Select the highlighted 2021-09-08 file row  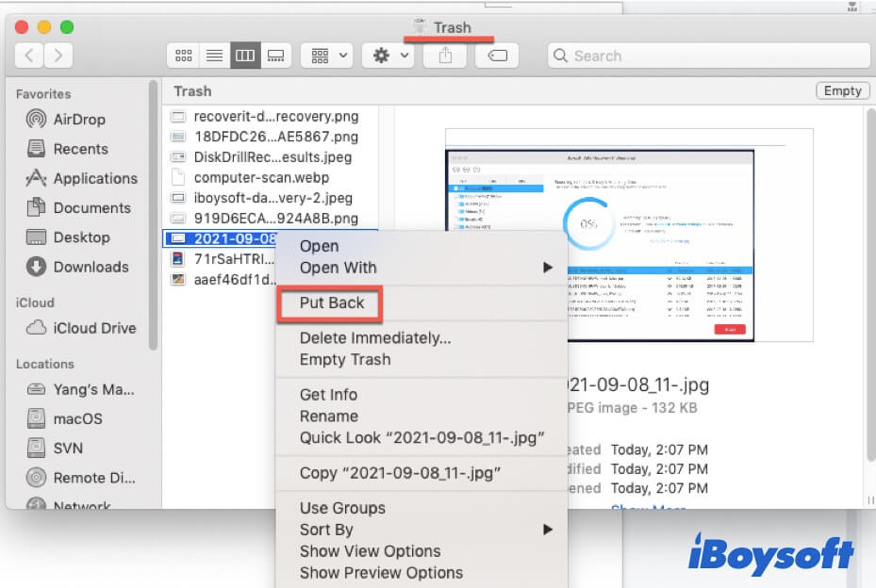tap(220, 238)
